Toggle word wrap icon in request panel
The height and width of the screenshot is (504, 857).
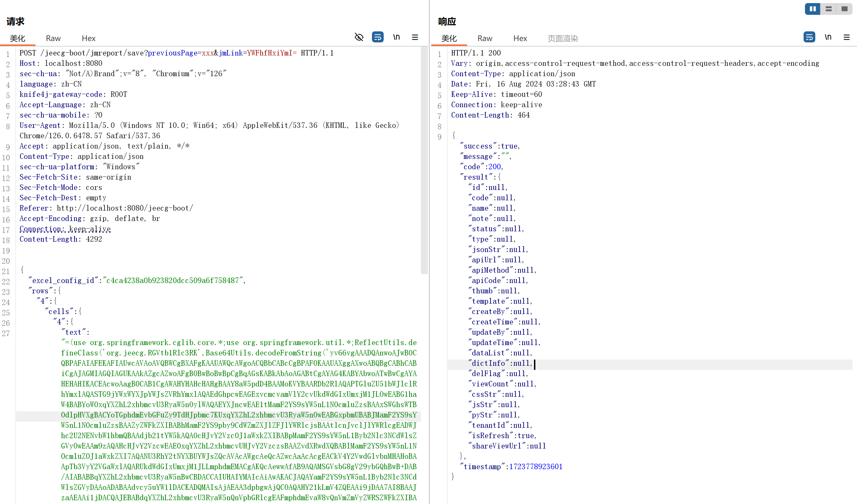coord(377,37)
